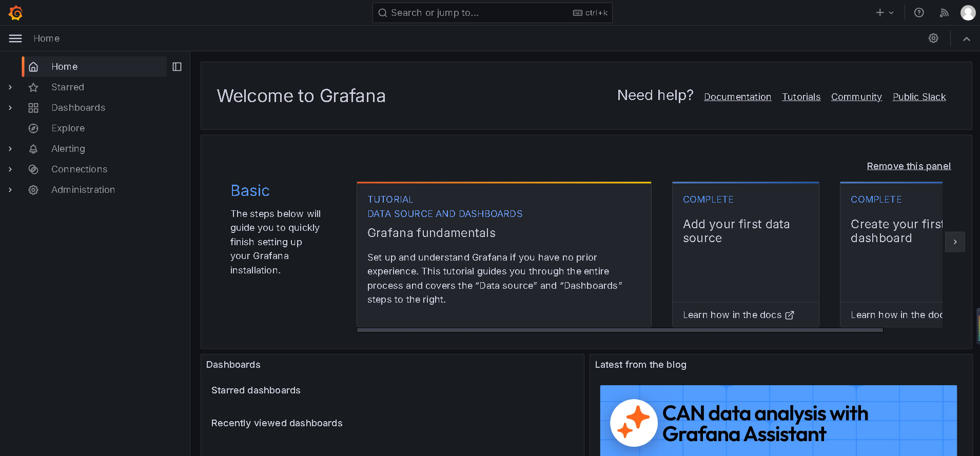Click the Connections icon
The width and height of the screenshot is (980, 456).
33,169
